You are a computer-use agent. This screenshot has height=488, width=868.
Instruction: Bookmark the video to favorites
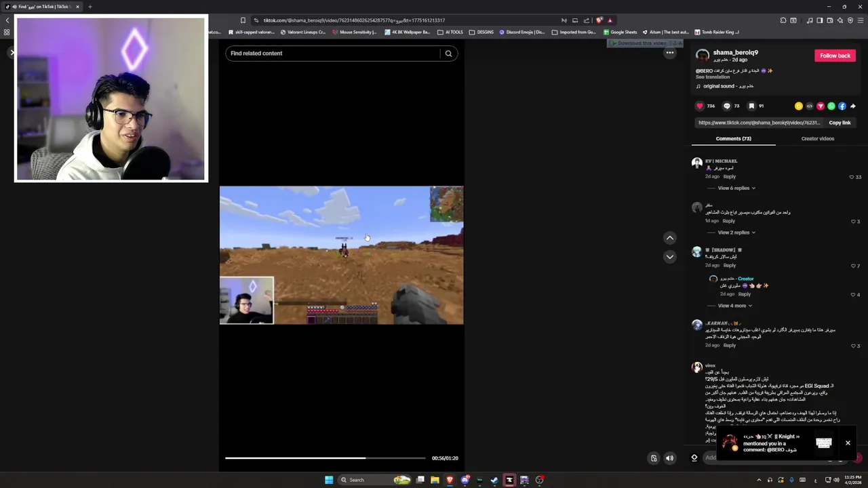[751, 106]
